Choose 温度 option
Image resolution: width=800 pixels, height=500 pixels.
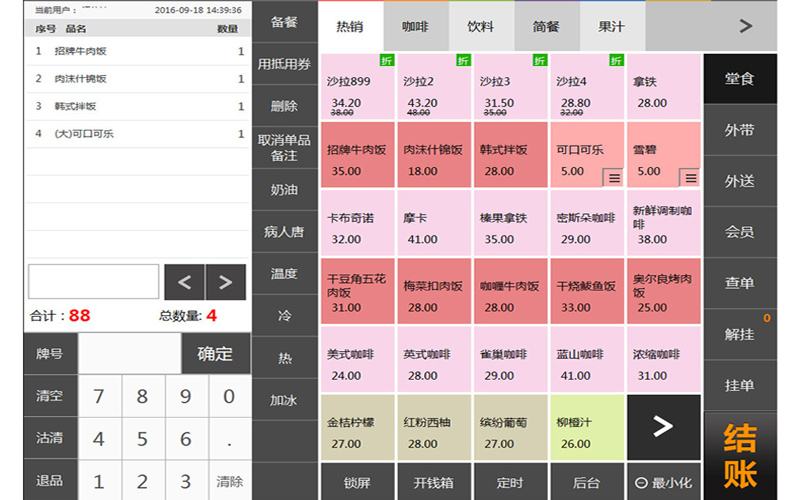284,273
